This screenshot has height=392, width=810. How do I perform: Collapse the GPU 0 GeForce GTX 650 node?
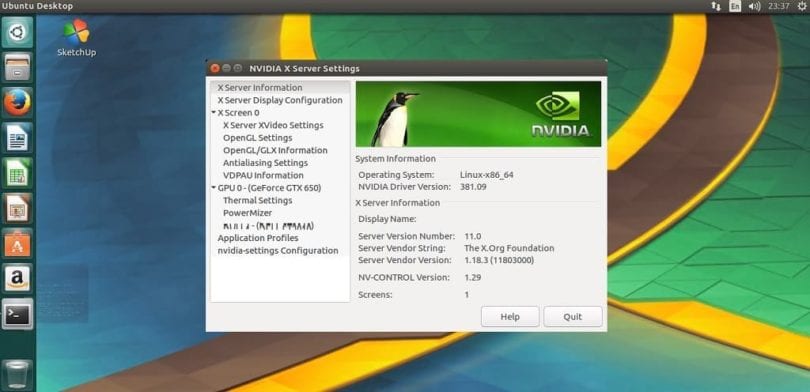214,188
